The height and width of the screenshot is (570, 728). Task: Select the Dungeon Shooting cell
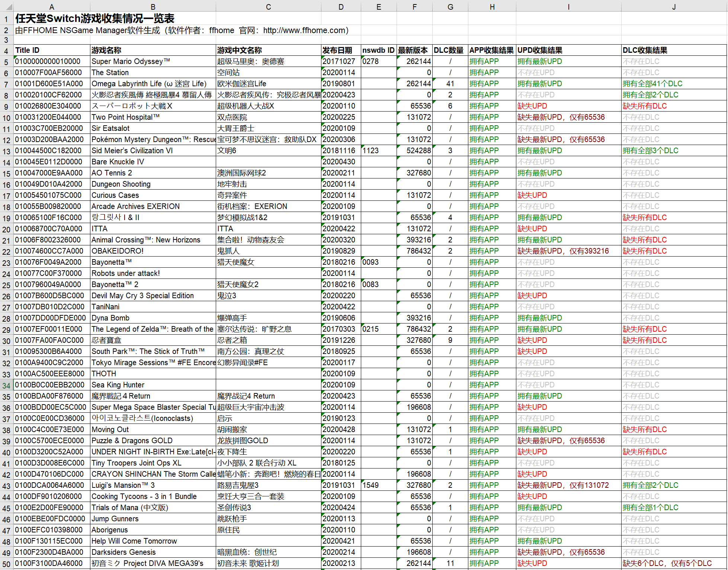(x=153, y=184)
